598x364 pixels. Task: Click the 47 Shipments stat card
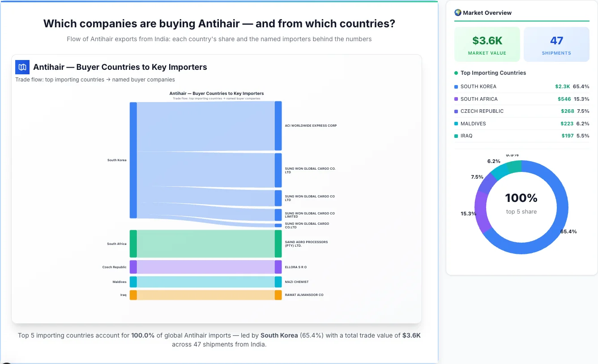coord(556,44)
